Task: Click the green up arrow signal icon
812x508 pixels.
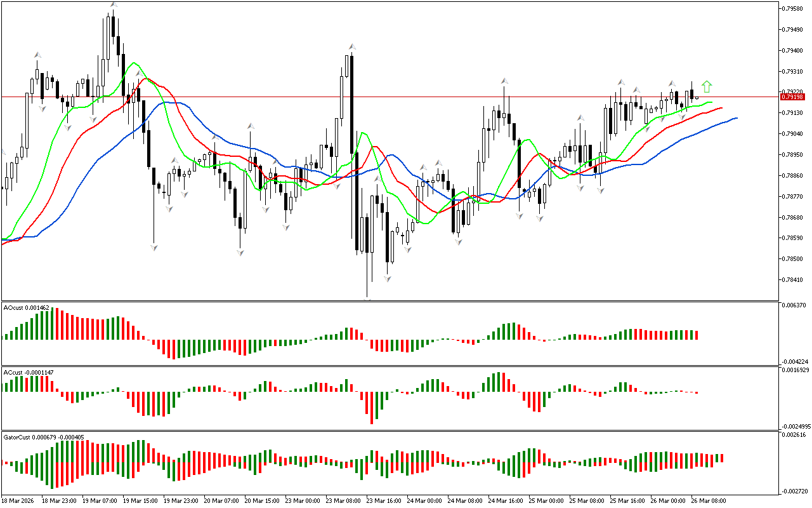Action: (707, 87)
